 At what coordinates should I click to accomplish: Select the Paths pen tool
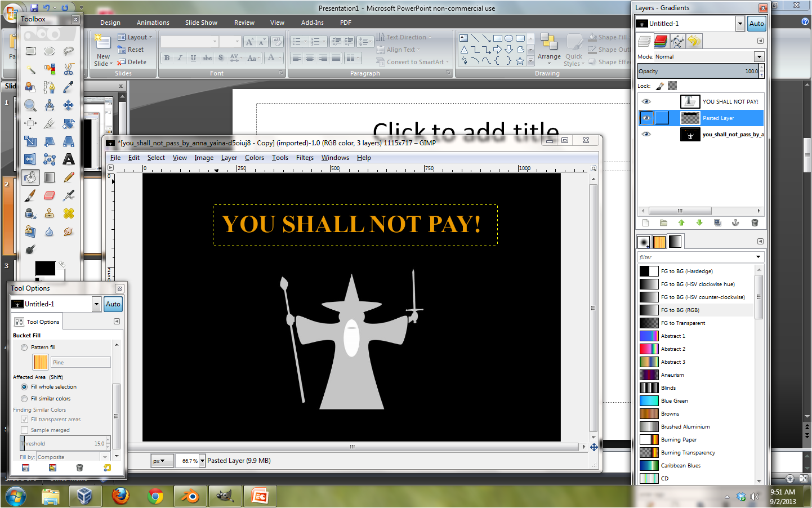(50, 87)
